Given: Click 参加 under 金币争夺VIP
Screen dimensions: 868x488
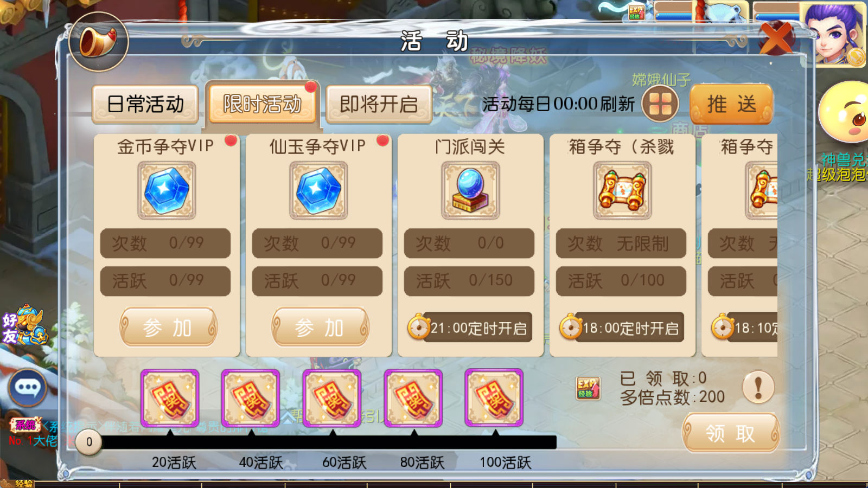Looking at the screenshot, I should click(168, 327).
